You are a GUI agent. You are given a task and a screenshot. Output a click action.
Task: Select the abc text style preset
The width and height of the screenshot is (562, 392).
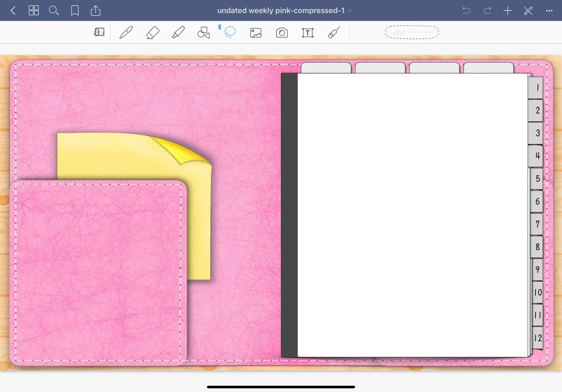[412, 32]
